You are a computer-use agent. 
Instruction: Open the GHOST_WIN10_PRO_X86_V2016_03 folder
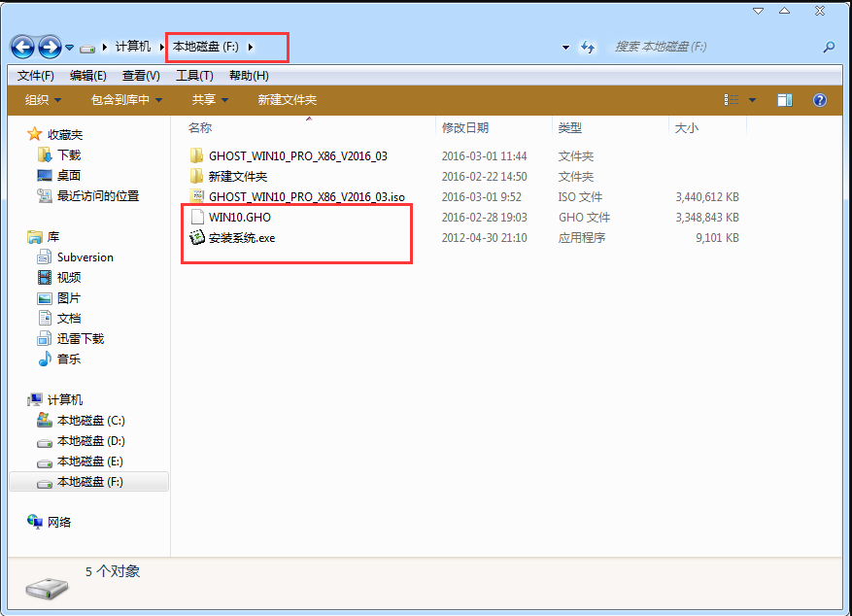(297, 155)
